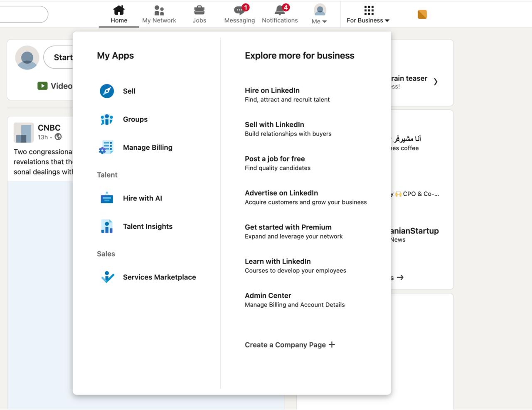This screenshot has width=532, height=410.
Task: Click the orange Premium square icon
Action: pyautogui.click(x=422, y=15)
